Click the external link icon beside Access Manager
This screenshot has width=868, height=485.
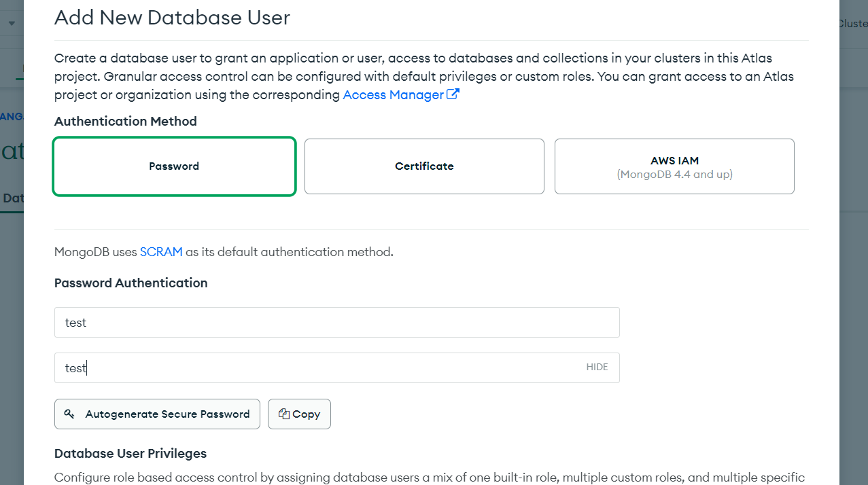coord(453,94)
